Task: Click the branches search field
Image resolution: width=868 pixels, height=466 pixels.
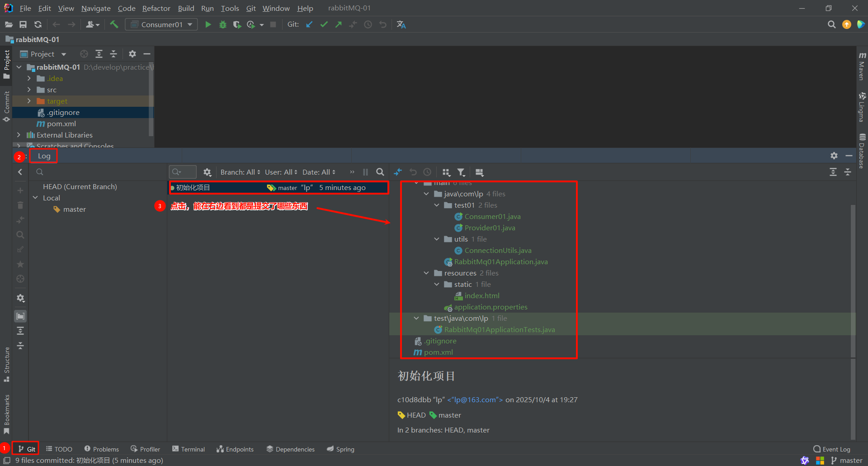Action: click(97, 172)
